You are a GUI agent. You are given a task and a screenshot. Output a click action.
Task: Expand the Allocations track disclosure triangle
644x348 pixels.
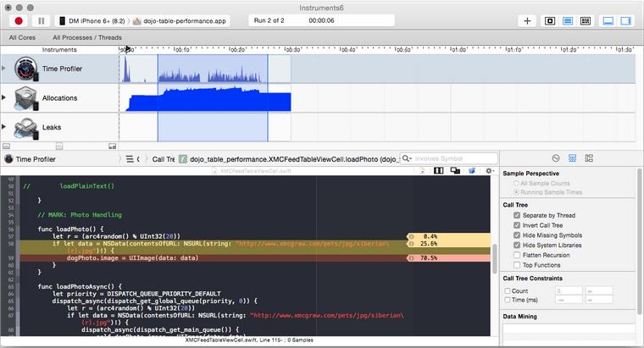(4, 98)
